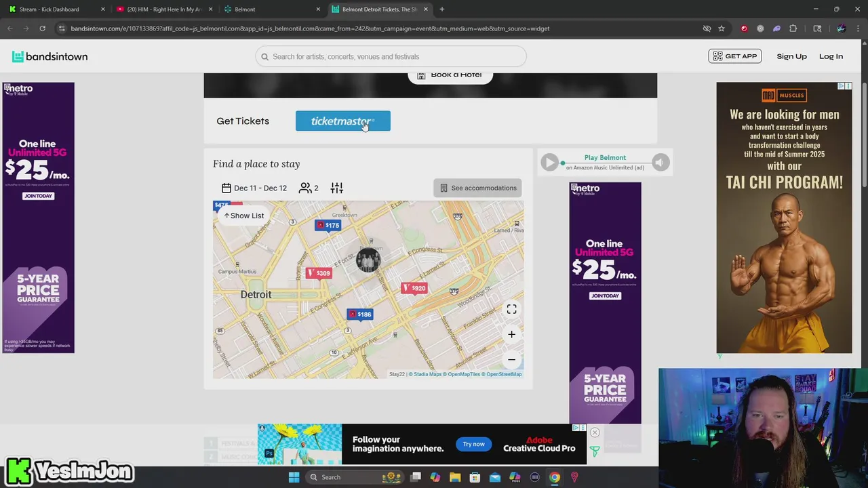
Task: Open Copilot from the taskbar
Action: click(x=435, y=477)
